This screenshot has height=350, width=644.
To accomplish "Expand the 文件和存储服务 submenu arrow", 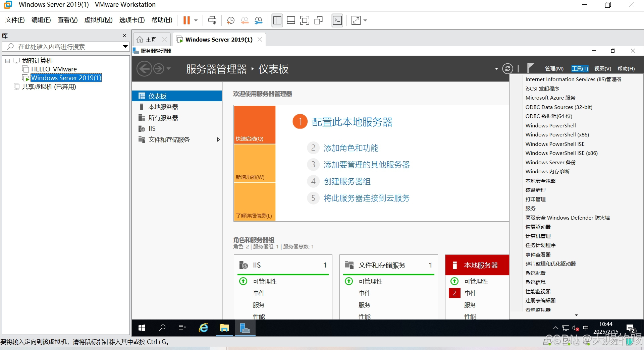I will (218, 140).
